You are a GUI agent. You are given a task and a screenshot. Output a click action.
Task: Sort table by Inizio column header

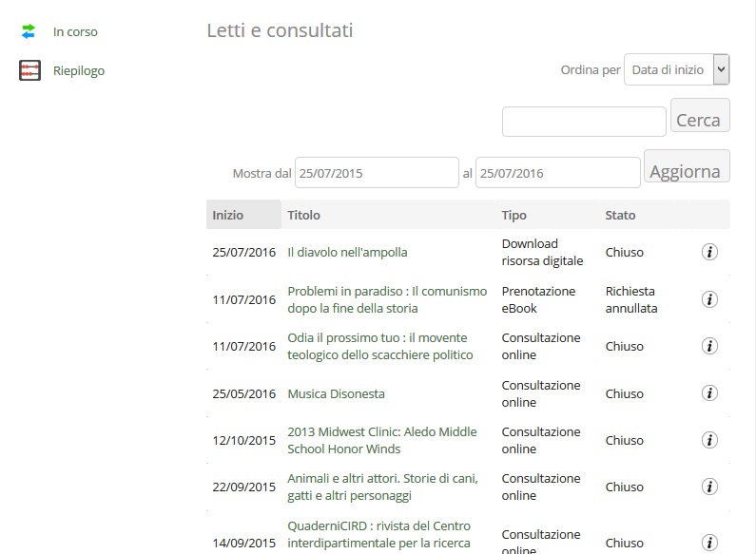tap(228, 215)
